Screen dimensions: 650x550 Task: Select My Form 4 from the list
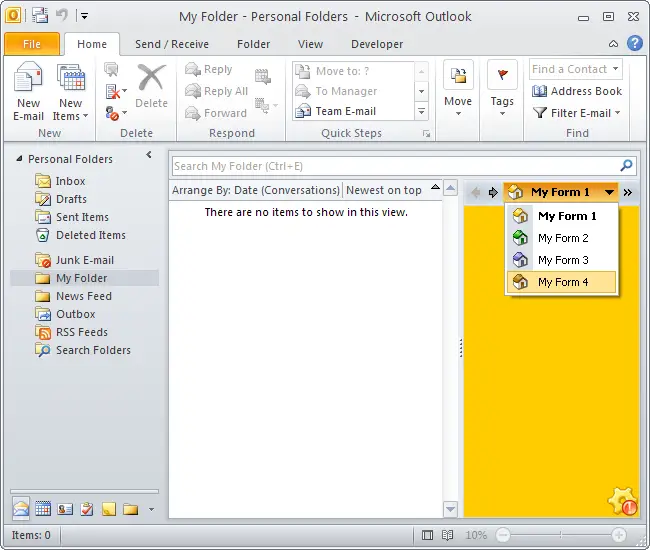[562, 282]
